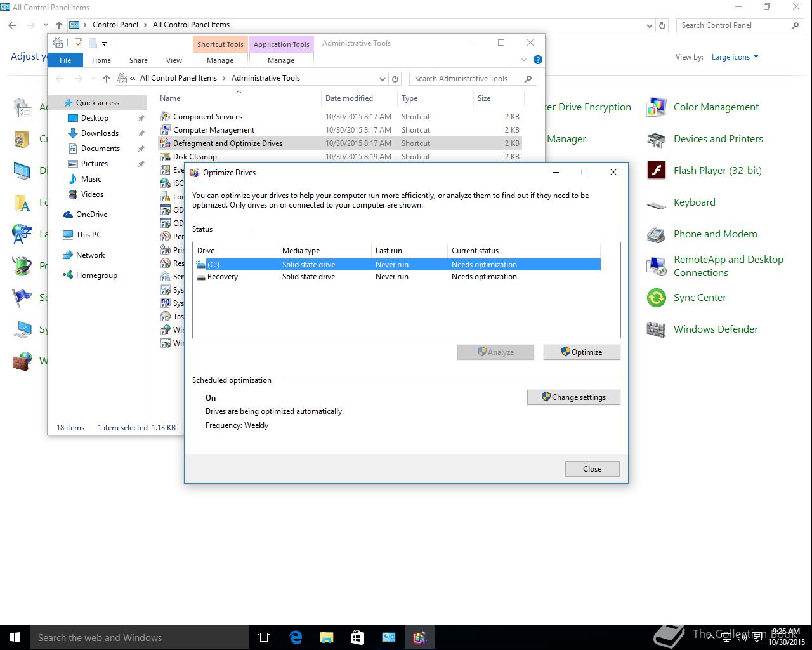Open Flash Player (32-bit) icon
This screenshot has width=812, height=650.
coord(656,171)
